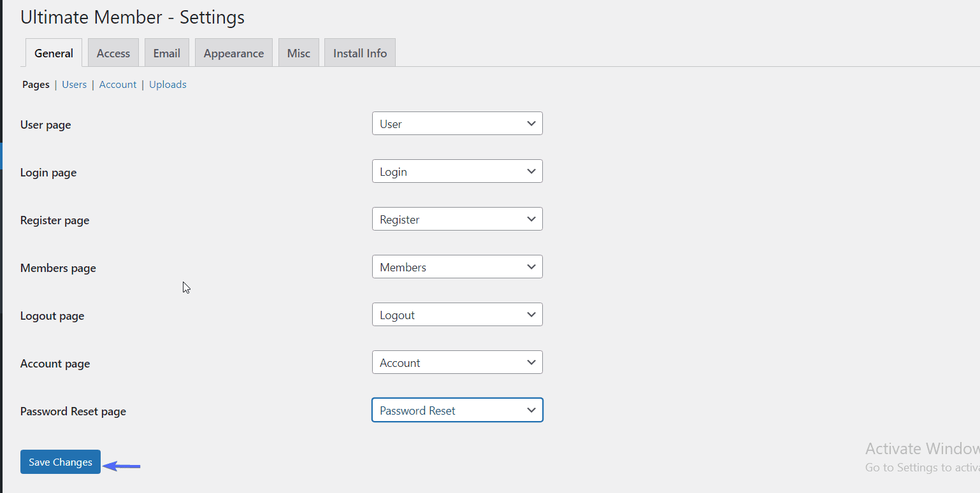Expand the Members page dropdown

click(458, 267)
